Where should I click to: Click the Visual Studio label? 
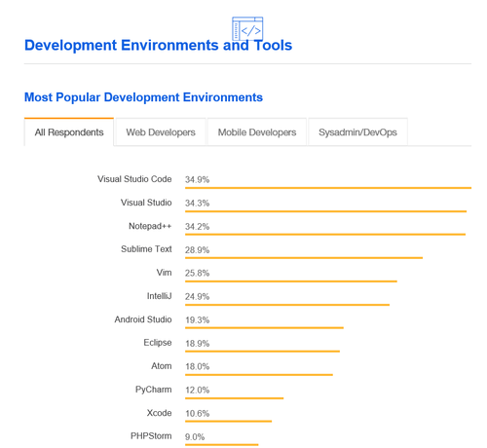tap(146, 203)
